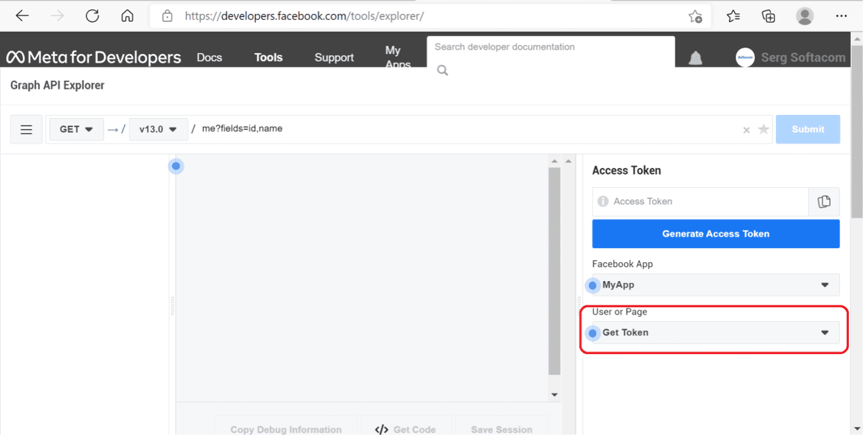Viewport: 868px width, 440px height.
Task: Click the Access Token input field
Action: 700,202
